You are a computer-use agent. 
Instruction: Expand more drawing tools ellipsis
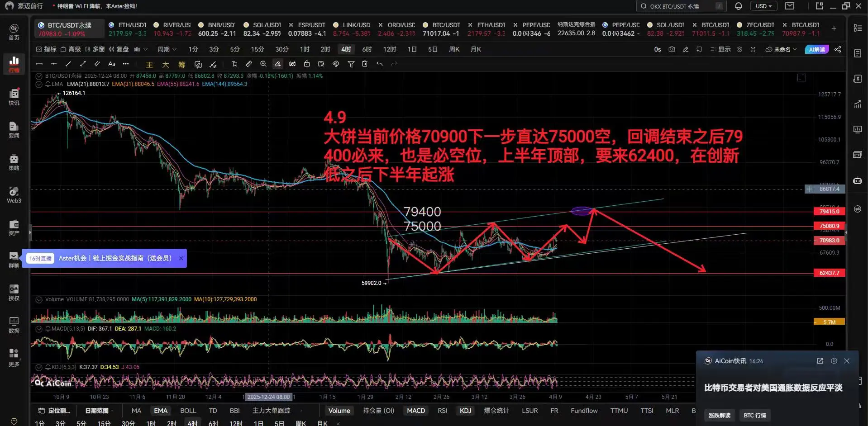pyautogui.click(x=126, y=64)
